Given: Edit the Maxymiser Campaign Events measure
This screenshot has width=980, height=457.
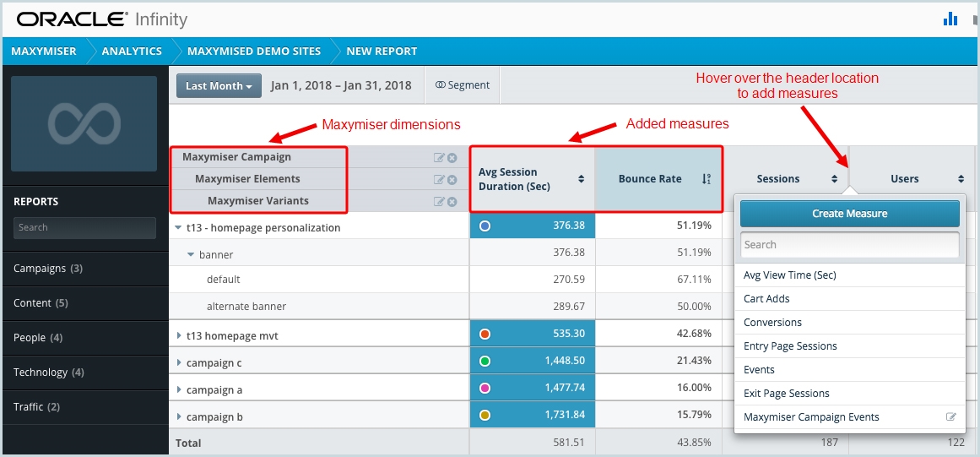Looking at the screenshot, I should pos(951,417).
